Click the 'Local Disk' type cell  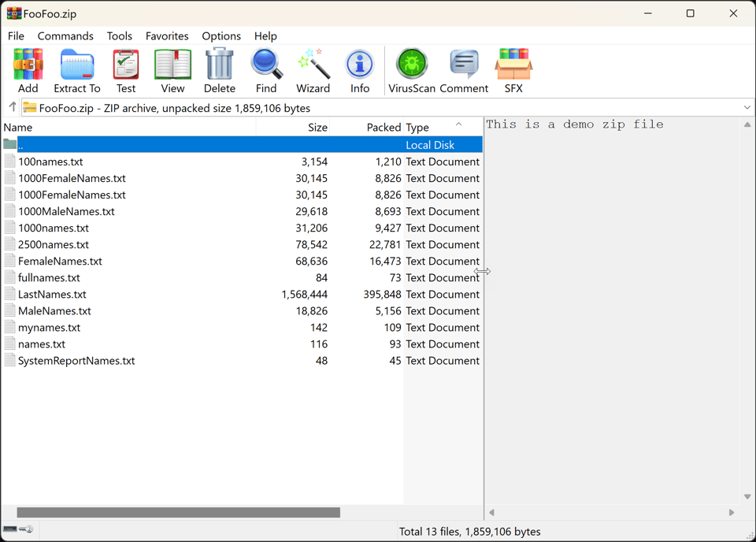pyautogui.click(x=430, y=145)
